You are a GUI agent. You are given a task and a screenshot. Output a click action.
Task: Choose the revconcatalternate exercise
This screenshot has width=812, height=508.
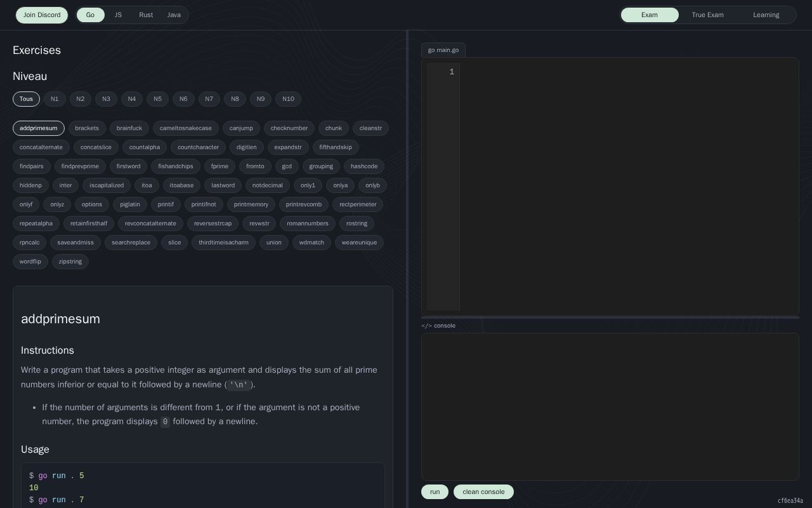tap(150, 224)
